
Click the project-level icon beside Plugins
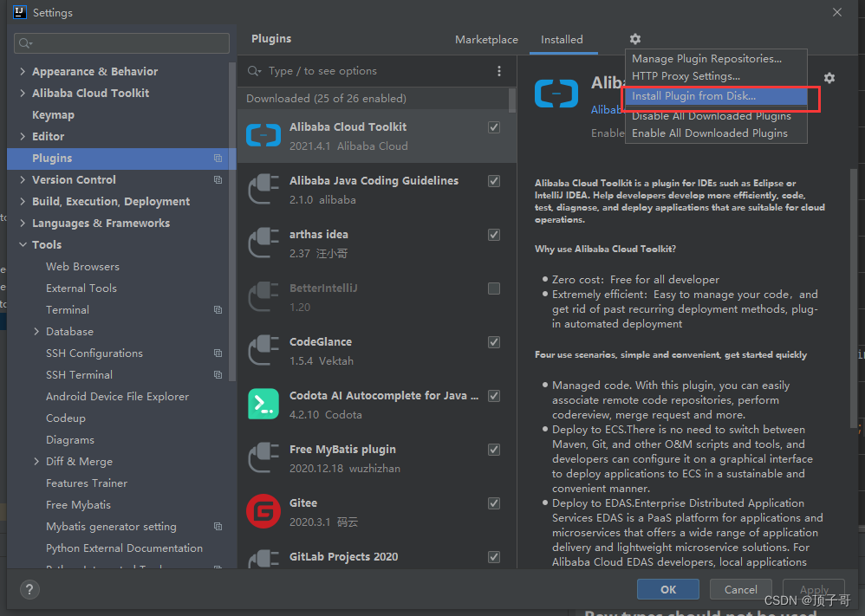coord(218,159)
